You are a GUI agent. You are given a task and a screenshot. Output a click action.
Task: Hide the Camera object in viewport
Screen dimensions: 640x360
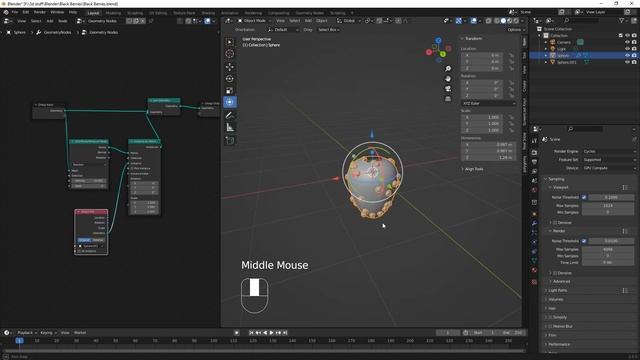pos(627,42)
